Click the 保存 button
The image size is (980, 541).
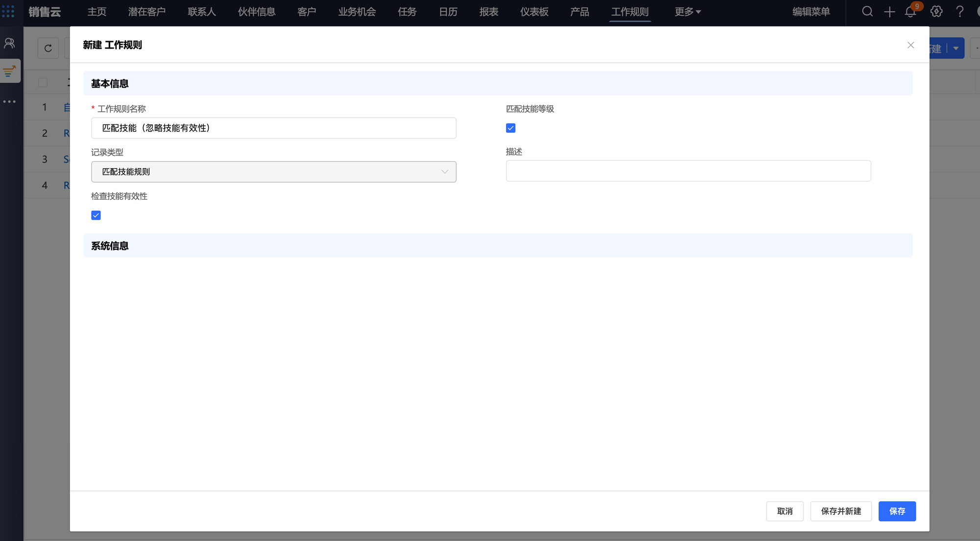(897, 511)
